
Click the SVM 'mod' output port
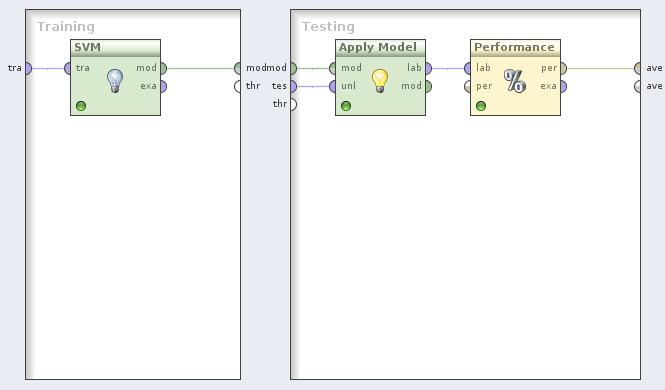tap(164, 68)
